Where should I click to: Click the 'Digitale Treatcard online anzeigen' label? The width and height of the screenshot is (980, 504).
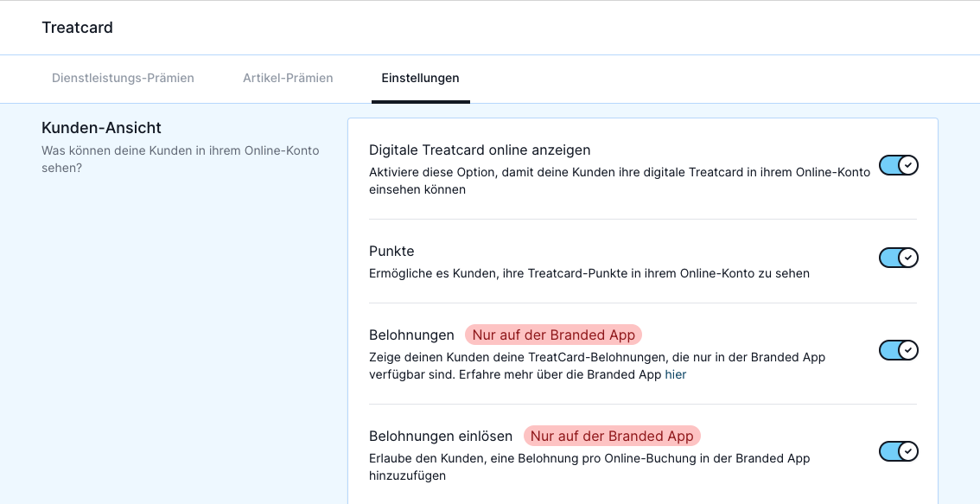(480, 150)
